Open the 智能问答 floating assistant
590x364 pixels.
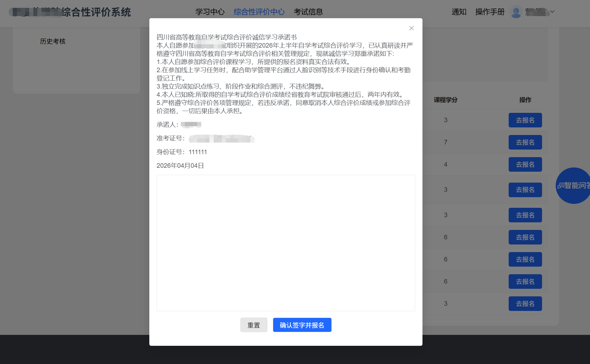pyautogui.click(x=573, y=185)
